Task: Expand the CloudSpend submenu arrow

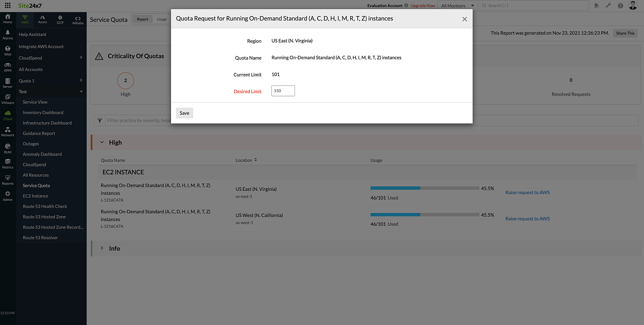Action: tap(81, 58)
